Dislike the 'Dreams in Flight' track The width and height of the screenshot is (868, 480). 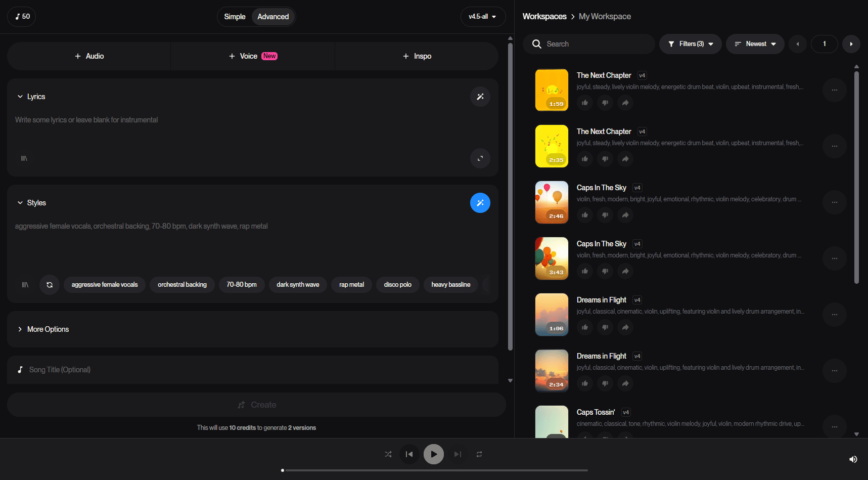click(605, 327)
